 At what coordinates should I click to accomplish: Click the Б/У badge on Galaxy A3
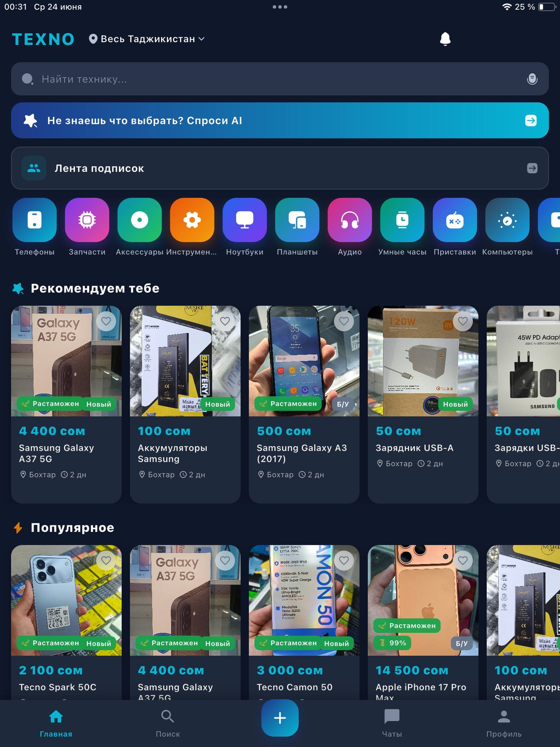coord(343,404)
